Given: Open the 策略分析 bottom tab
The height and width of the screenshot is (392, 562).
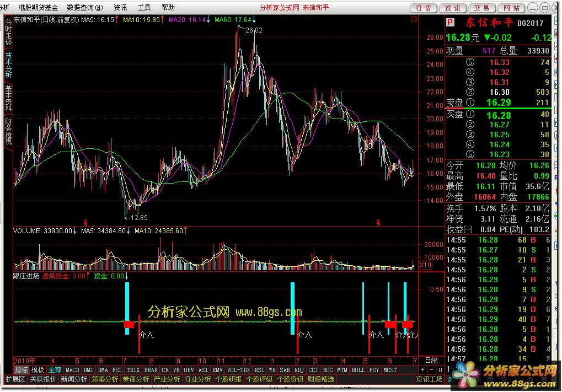Looking at the screenshot, I should click(105, 379).
